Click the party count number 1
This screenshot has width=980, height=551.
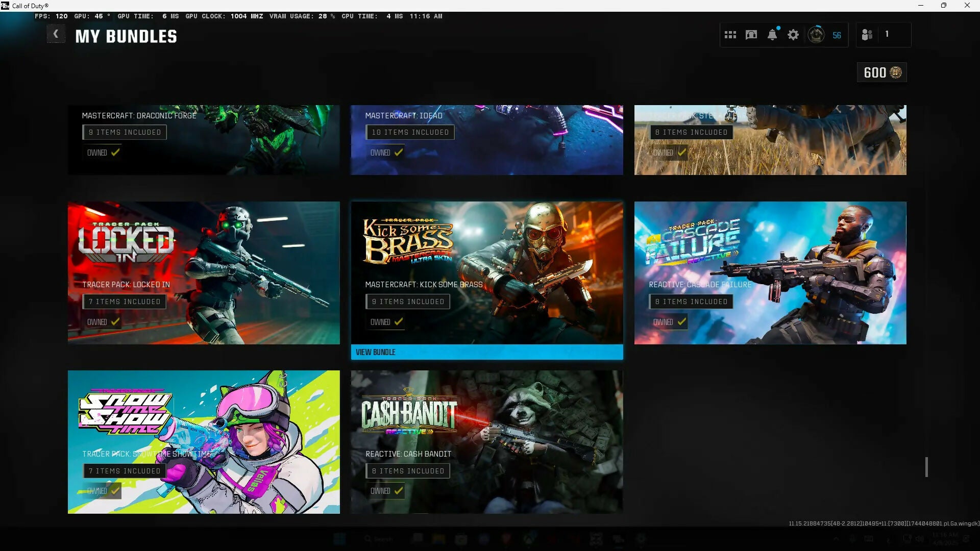[x=887, y=34]
